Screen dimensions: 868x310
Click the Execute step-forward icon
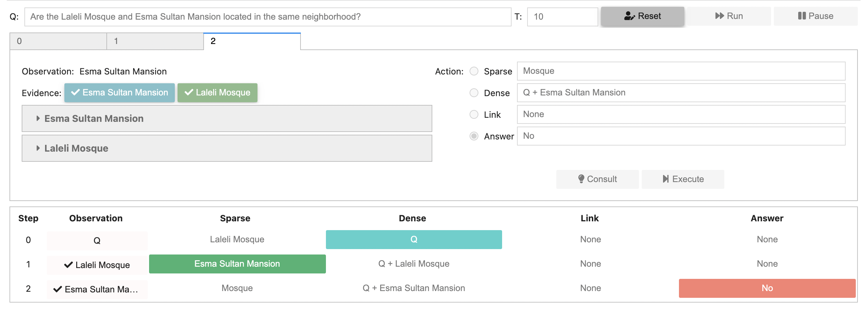tap(666, 179)
